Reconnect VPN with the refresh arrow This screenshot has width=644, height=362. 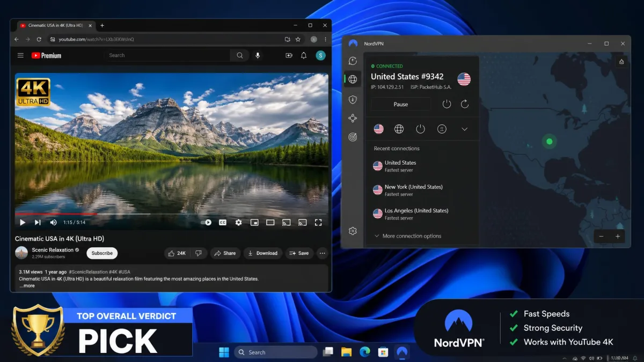coord(465,104)
